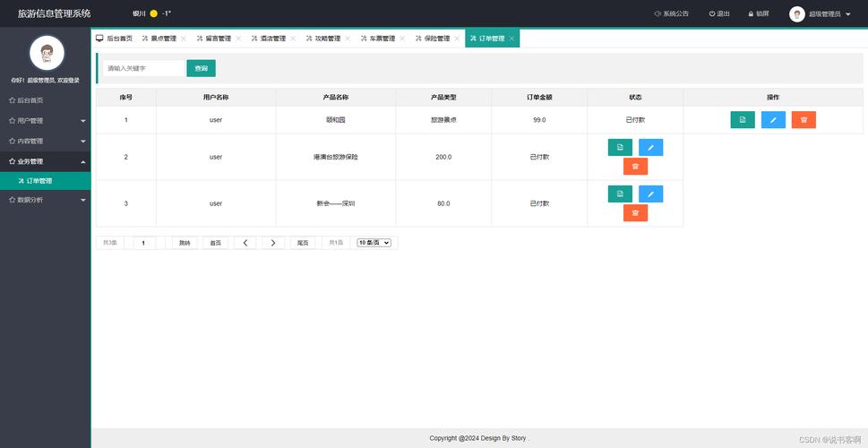Edit the 港澳台旅游保险 order via pencil icon
This screenshot has width=868, height=448.
650,147
